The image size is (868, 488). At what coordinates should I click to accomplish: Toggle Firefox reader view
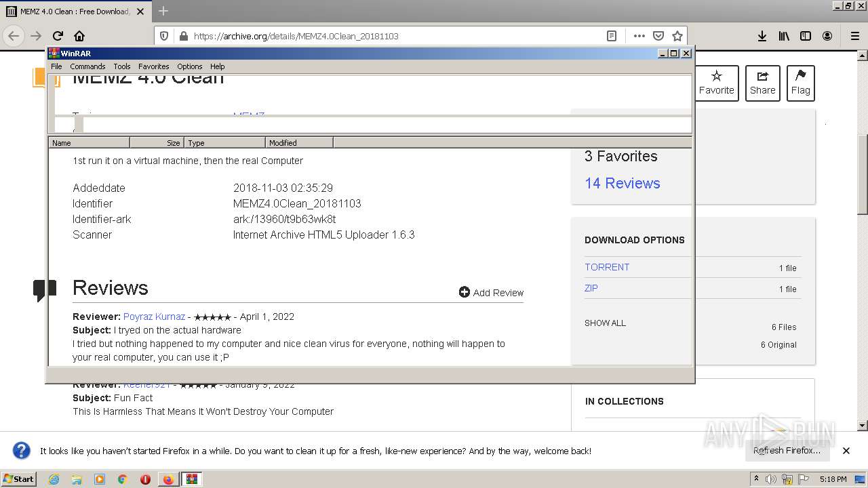pos(611,36)
